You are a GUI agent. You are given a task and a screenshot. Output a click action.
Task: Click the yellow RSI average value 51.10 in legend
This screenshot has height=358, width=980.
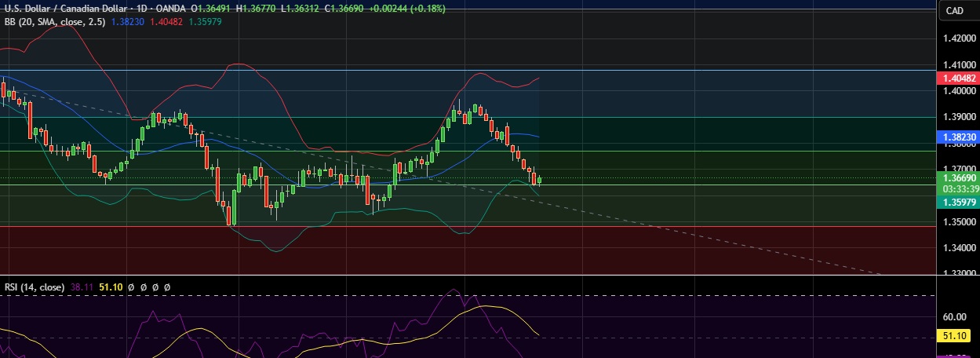(x=109, y=287)
